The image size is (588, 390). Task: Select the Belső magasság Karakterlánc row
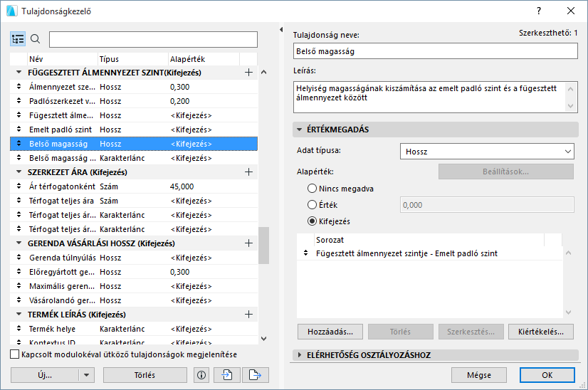point(134,158)
